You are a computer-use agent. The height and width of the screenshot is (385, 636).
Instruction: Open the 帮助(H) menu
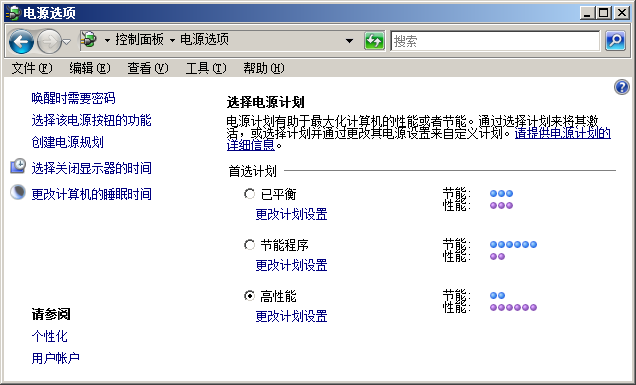(x=264, y=68)
